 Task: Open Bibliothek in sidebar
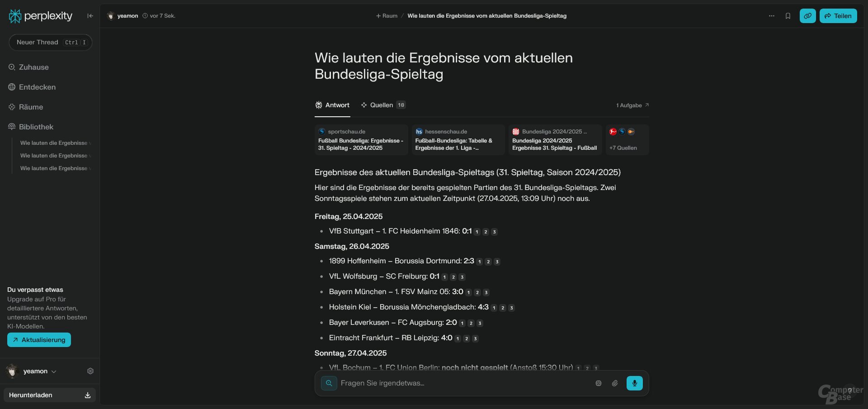click(31, 127)
